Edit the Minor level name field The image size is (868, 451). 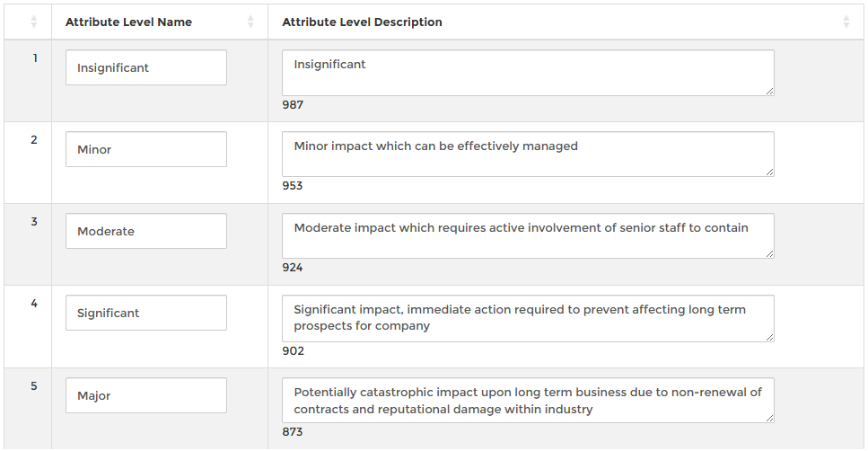pyautogui.click(x=146, y=149)
